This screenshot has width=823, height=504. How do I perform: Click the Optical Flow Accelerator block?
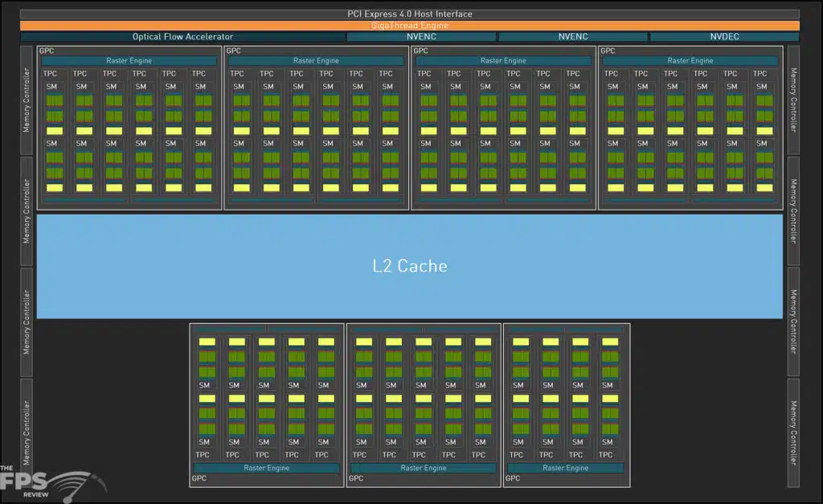tap(182, 37)
